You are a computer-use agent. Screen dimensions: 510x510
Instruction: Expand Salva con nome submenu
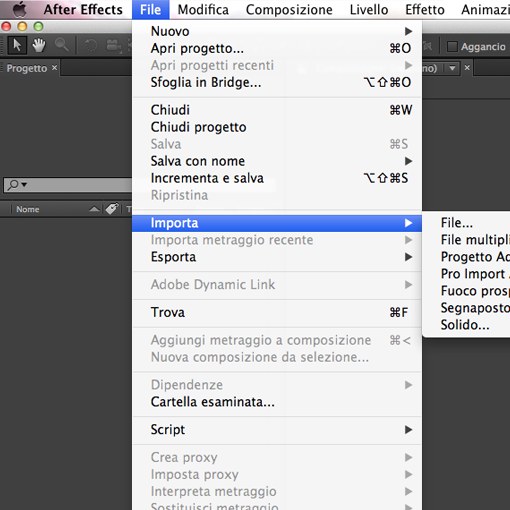click(x=277, y=161)
